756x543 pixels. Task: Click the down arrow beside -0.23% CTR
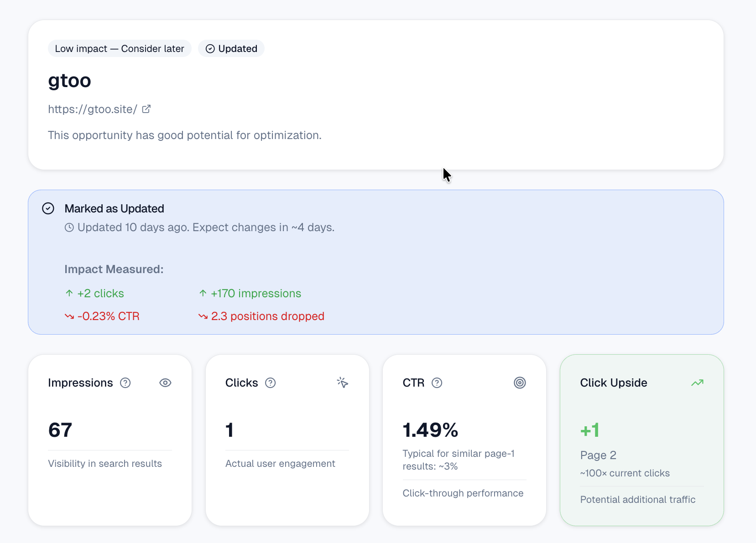pyautogui.click(x=68, y=316)
